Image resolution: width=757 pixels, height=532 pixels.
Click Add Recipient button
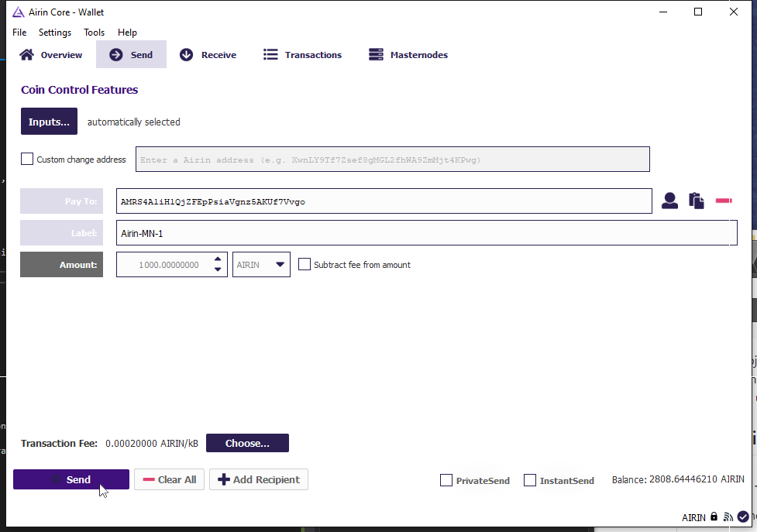(259, 479)
